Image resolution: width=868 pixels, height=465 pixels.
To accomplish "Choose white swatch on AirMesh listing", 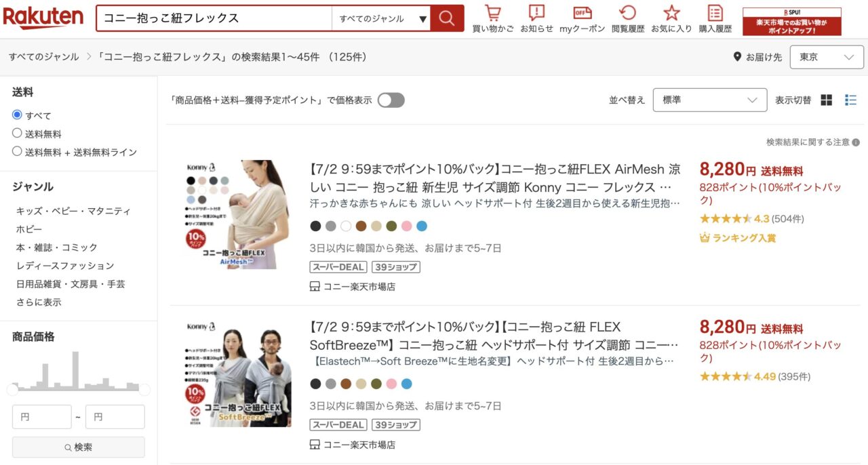I will click(x=346, y=226).
